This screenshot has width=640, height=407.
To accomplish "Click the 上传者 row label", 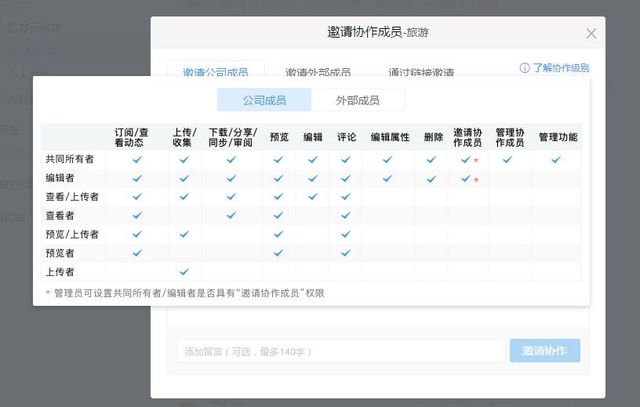I will pyautogui.click(x=60, y=272).
